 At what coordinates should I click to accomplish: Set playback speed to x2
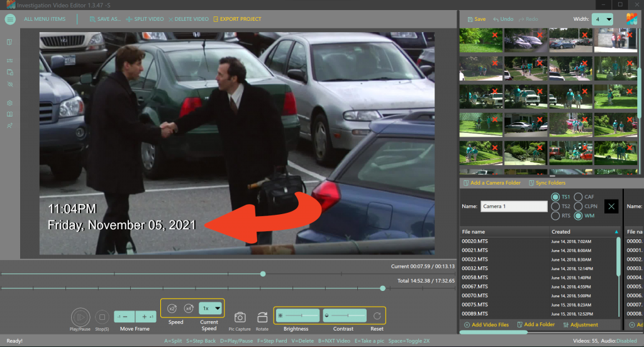[172, 309]
